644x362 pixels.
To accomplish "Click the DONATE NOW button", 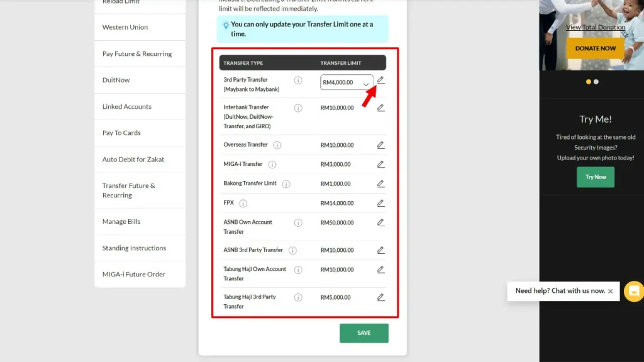I will (596, 48).
